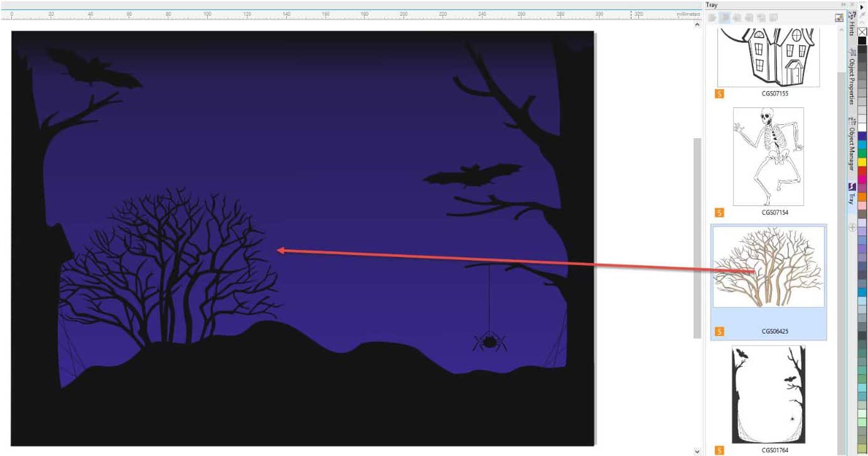Select the skeleton clipart CGS07154 thumbnail

(x=767, y=157)
